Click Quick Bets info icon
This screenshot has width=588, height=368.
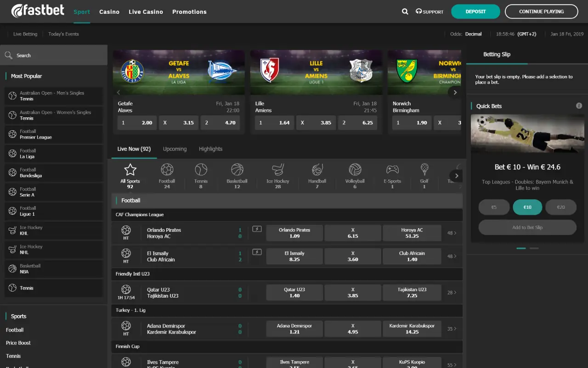coord(579,106)
